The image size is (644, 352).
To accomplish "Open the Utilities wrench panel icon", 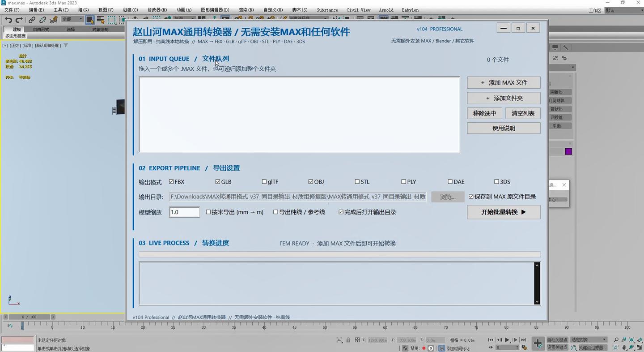I will coord(565,47).
